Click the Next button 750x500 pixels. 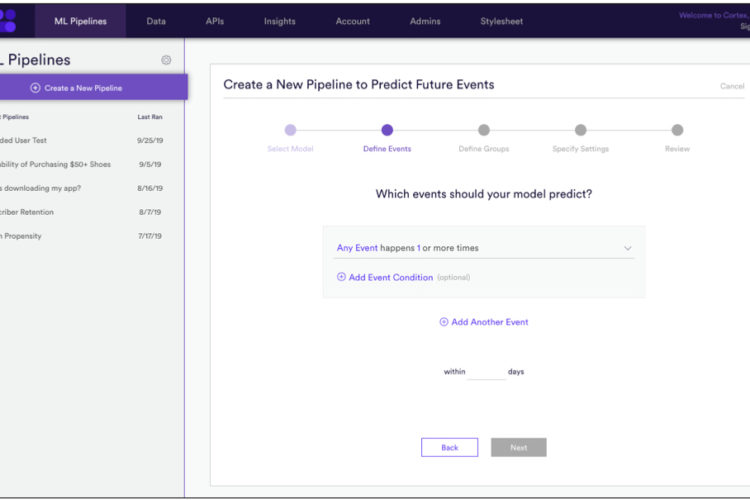pos(518,447)
